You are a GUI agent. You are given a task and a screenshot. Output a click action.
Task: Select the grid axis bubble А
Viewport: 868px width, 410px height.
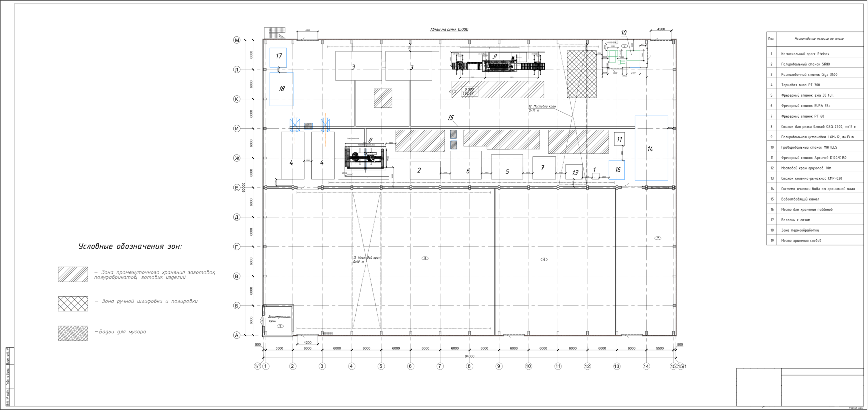pos(237,335)
